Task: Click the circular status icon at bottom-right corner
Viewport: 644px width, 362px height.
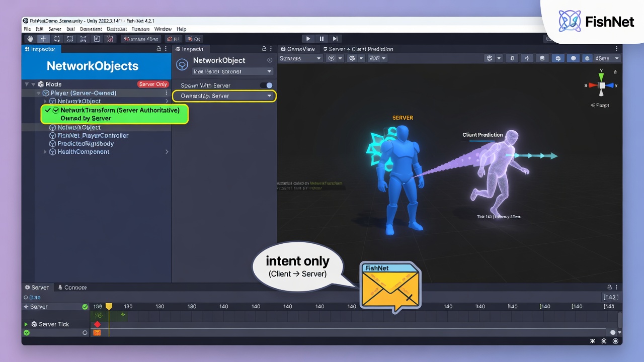Action: point(616,341)
